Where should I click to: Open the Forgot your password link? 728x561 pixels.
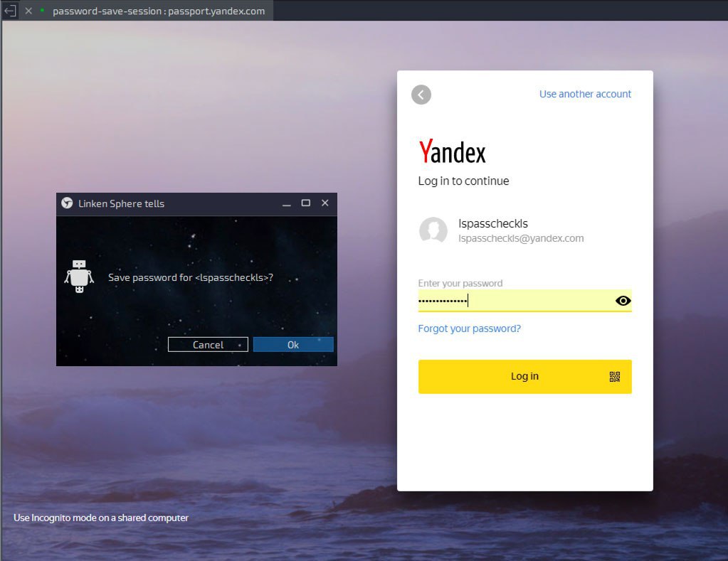click(469, 328)
